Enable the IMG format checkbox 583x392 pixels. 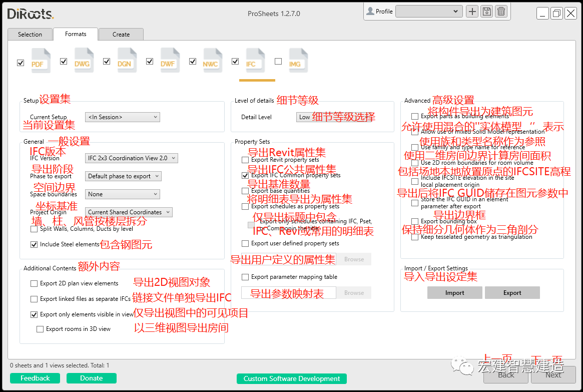pos(278,62)
